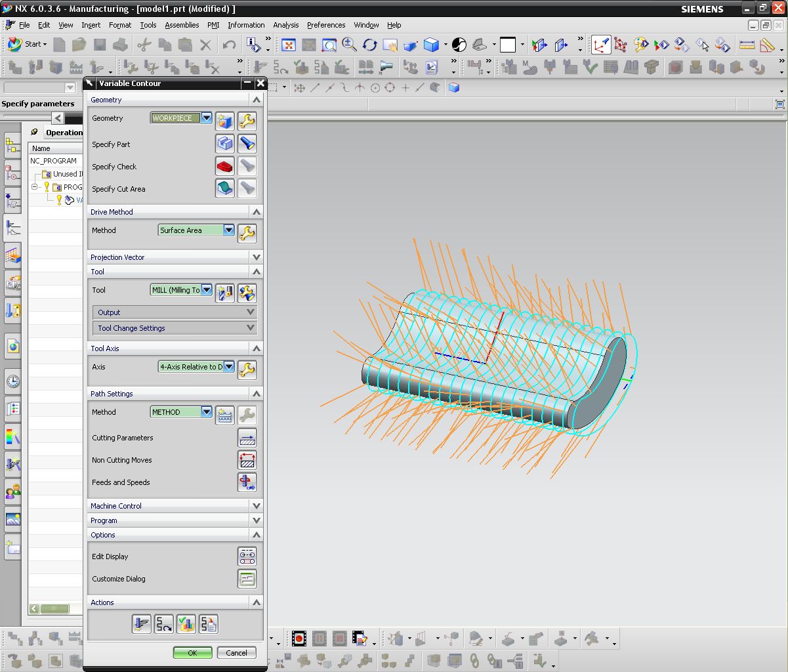788x672 pixels.
Task: Click Verify tool path action icon
Action: (x=186, y=624)
